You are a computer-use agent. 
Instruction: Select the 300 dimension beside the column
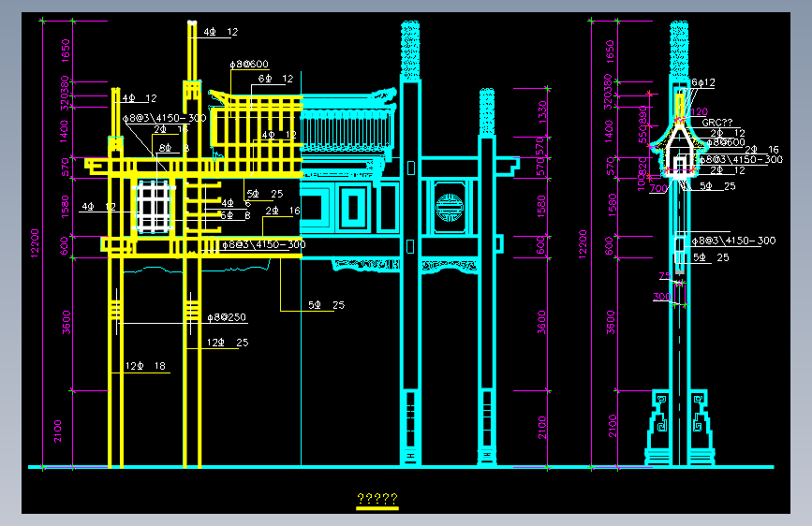click(662, 297)
